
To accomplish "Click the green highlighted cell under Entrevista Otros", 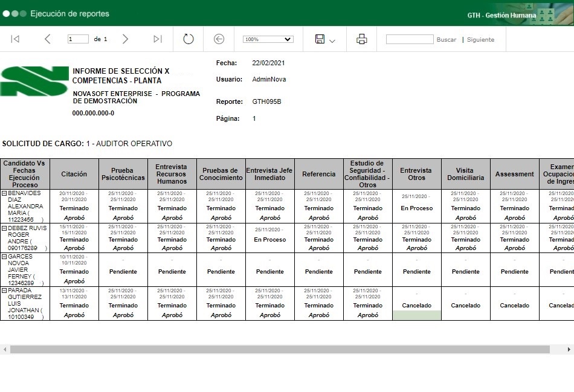I will coord(416,315).
